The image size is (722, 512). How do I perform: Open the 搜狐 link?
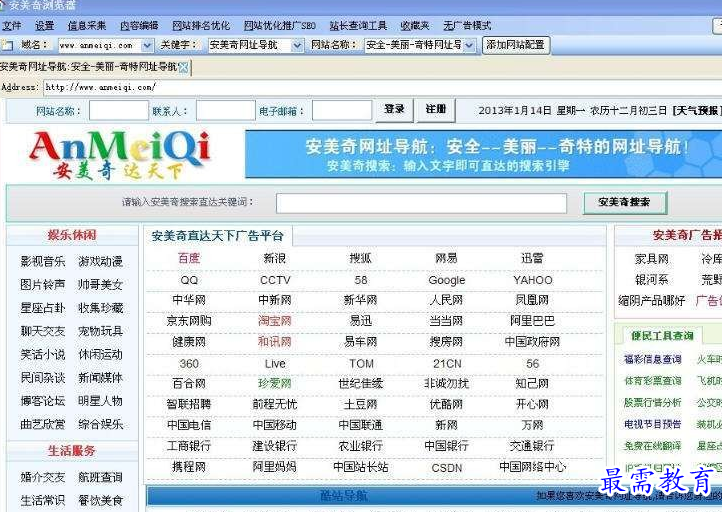360,258
